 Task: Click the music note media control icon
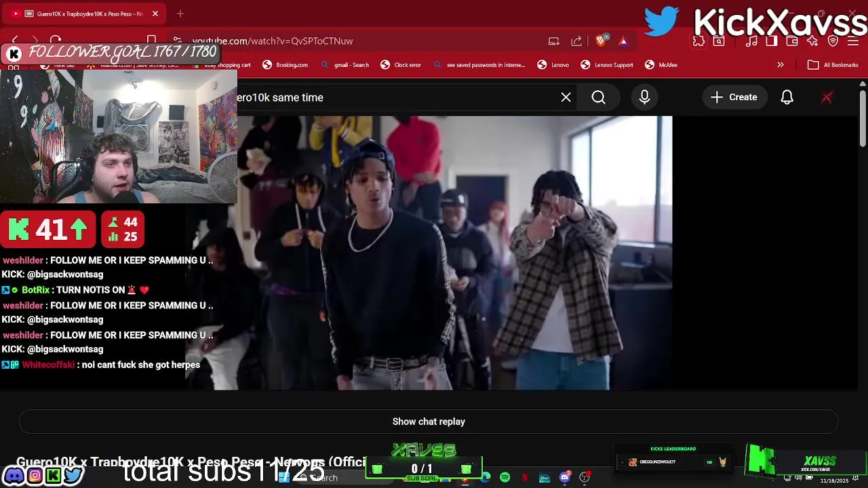click(751, 41)
